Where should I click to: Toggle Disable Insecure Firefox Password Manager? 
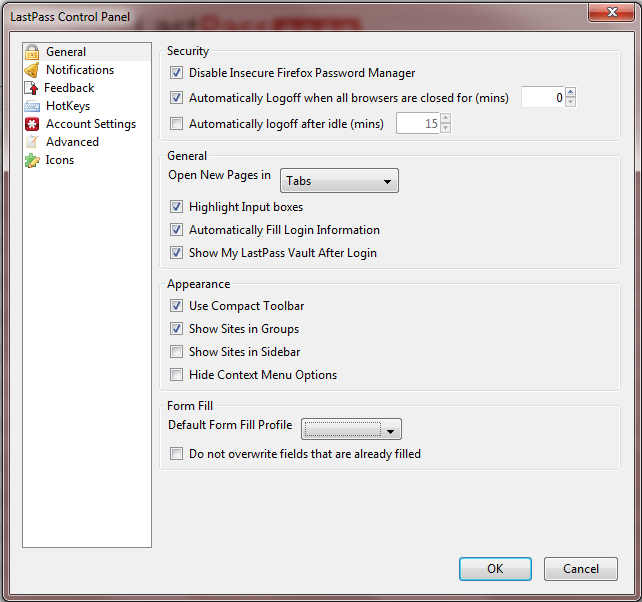(x=177, y=73)
